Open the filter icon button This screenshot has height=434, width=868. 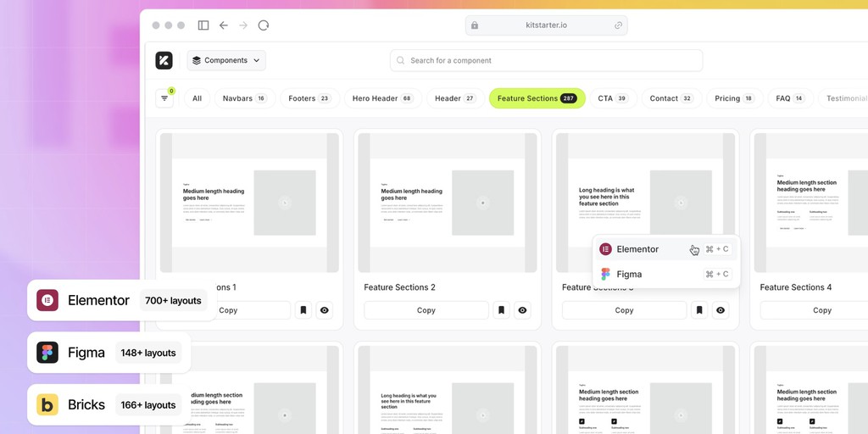point(164,98)
